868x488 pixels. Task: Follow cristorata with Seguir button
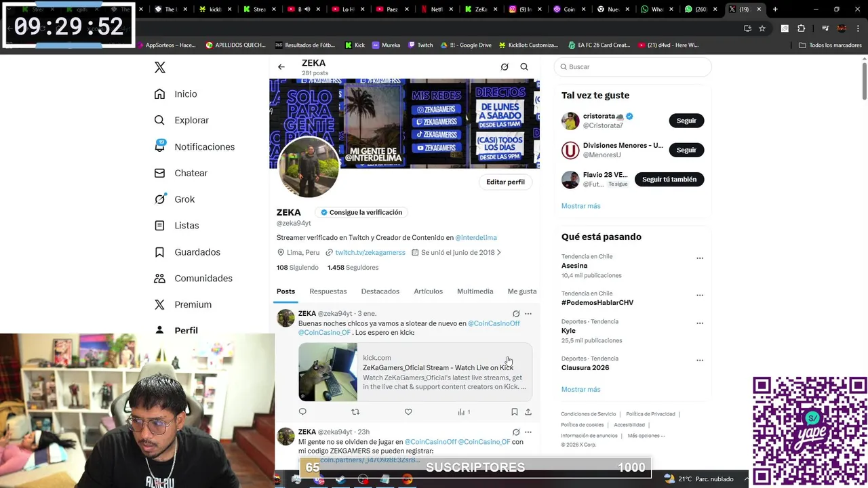(x=686, y=121)
